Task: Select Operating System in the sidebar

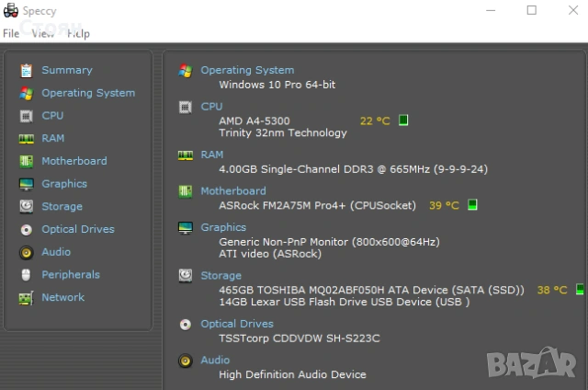Action: tap(88, 93)
